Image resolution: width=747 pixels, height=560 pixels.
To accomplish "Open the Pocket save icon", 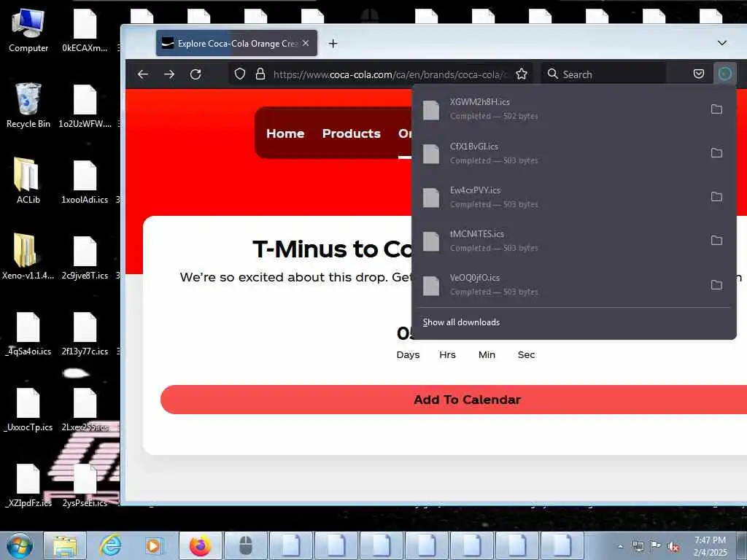I will 698,74.
